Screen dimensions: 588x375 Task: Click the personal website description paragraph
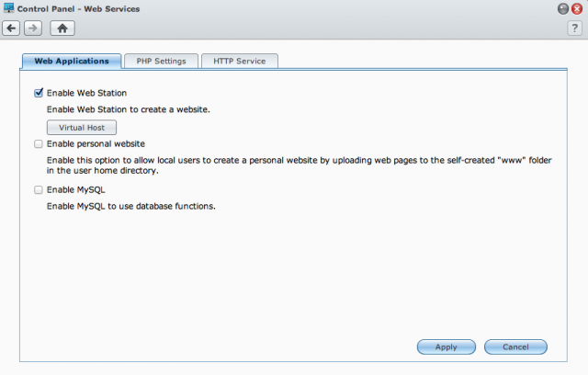coord(299,165)
